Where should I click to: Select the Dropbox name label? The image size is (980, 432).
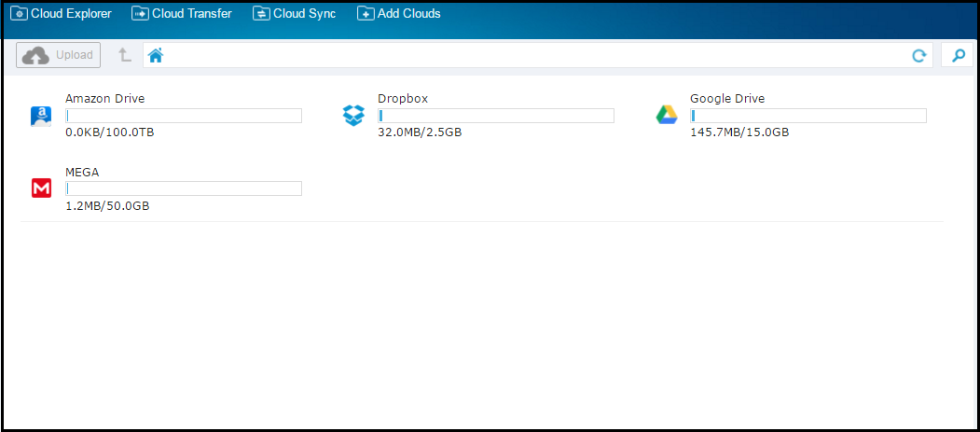point(403,98)
